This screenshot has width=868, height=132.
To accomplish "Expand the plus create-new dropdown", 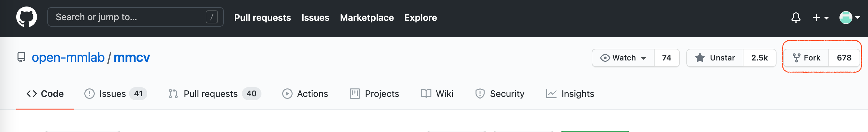I will tap(820, 17).
